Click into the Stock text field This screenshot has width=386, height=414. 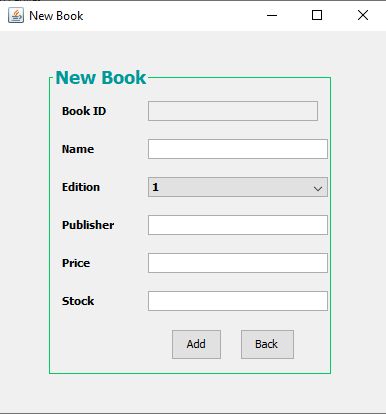coord(238,301)
